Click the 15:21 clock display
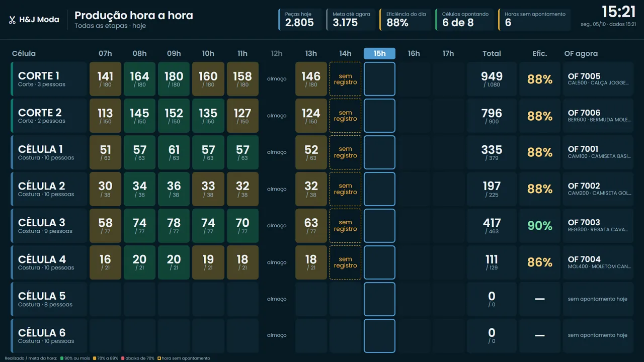 pyautogui.click(x=619, y=12)
